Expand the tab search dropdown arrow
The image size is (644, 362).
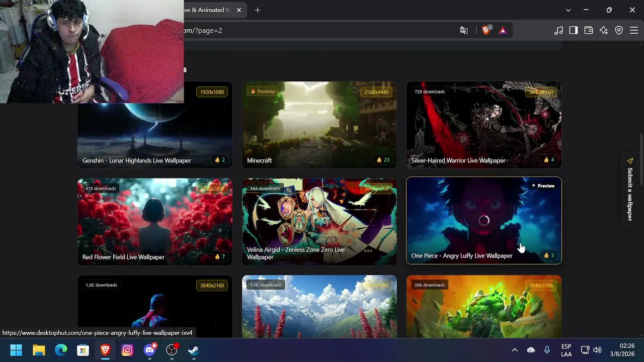pyautogui.click(x=568, y=10)
